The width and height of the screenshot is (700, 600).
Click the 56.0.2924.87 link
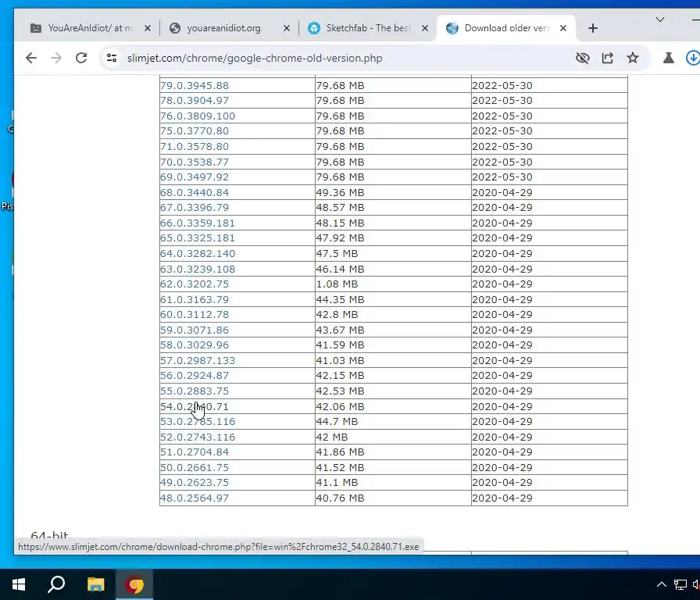[x=195, y=375]
